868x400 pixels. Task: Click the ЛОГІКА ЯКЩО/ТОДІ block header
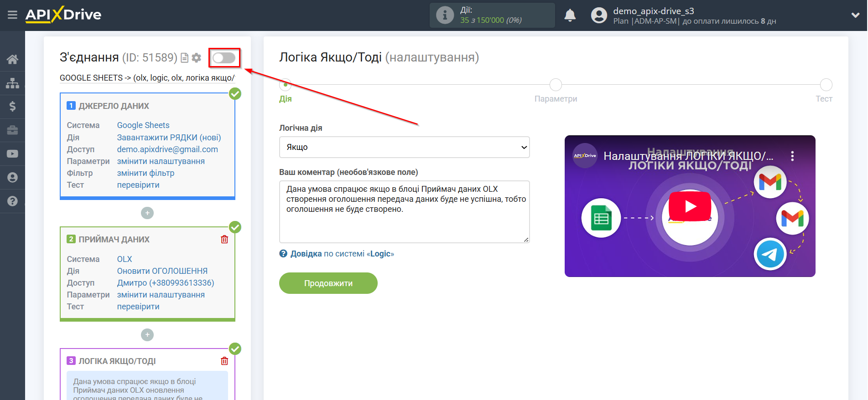tap(117, 361)
